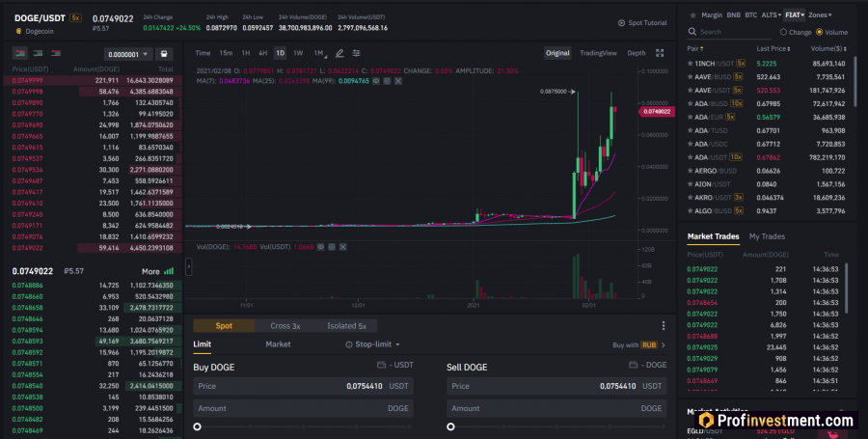Select the Isolated 5x margin tab
This screenshot has height=439, width=868.
click(346, 326)
